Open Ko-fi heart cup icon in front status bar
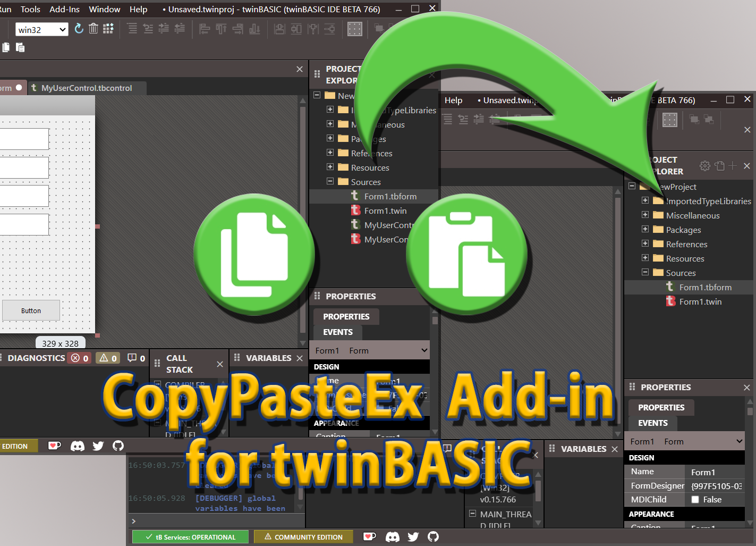756x546 pixels. (x=370, y=537)
